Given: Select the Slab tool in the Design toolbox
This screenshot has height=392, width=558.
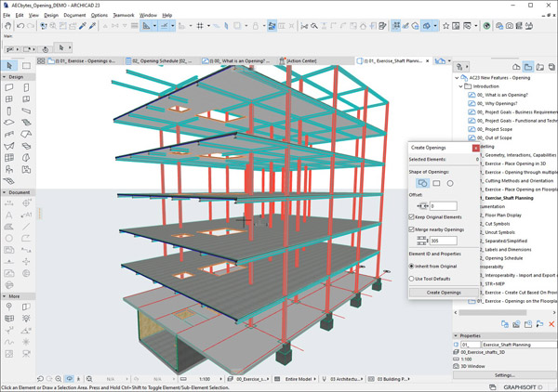Looking at the screenshot, I should pyautogui.click(x=9, y=123).
